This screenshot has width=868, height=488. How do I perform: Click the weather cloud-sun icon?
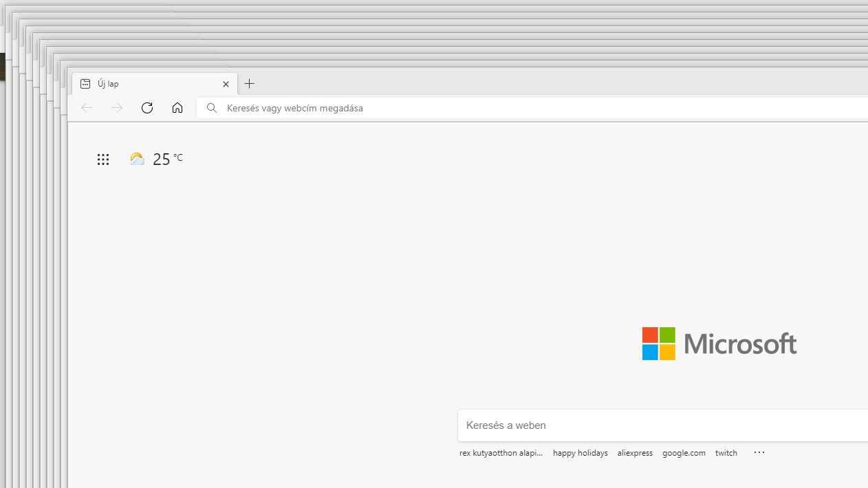coord(138,159)
